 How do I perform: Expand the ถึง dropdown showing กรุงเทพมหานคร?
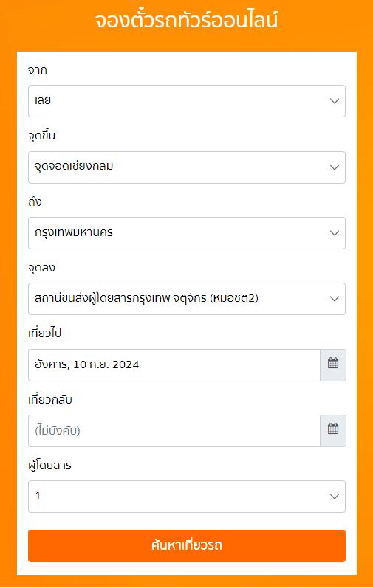click(x=186, y=233)
